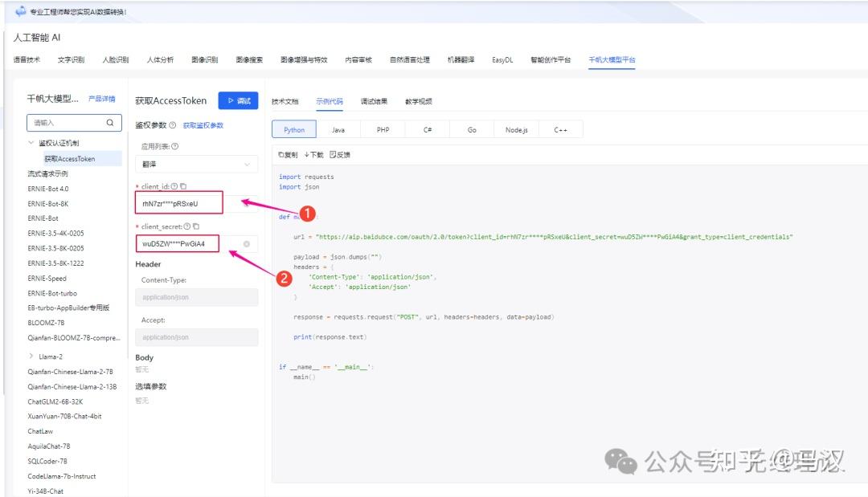Open the 应用列表 dropdown showing 翻译
Screen dimensions: 868x497
[196, 162]
